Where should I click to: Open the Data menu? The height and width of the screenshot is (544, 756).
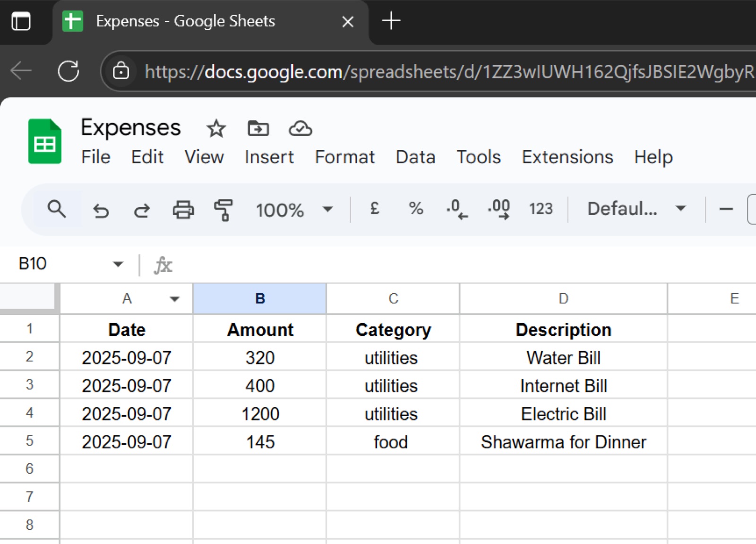416,157
